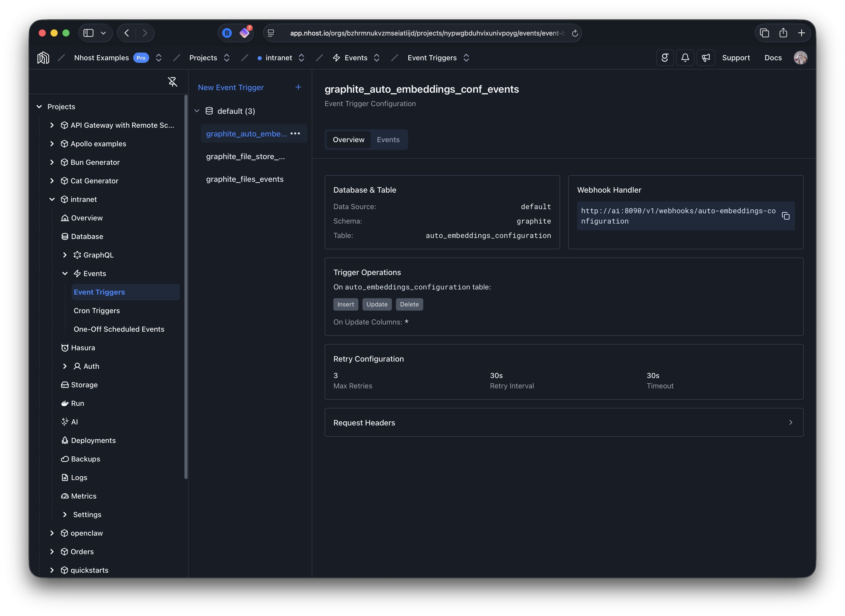Copy the webhook handler URL
This screenshot has height=616, width=845.
786,216
